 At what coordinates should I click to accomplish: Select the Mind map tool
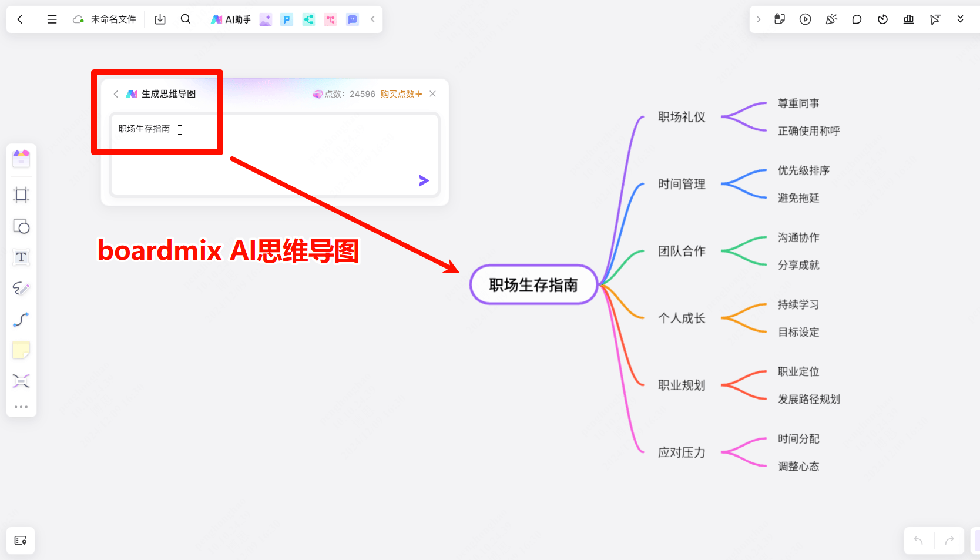click(x=21, y=381)
